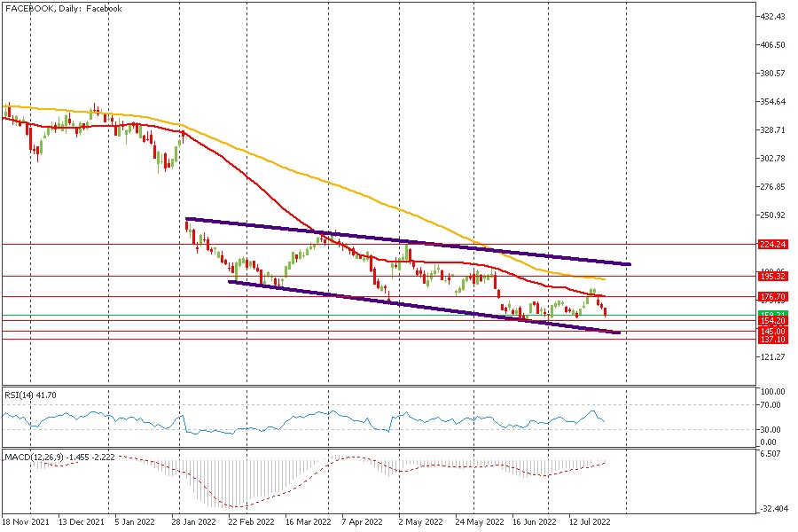Click the 432.43 top price axis value
798x532 pixels.
[x=774, y=17]
